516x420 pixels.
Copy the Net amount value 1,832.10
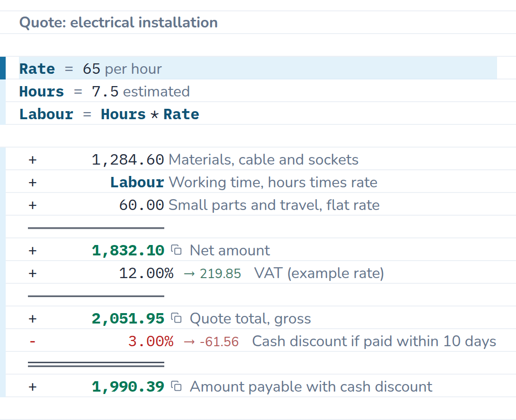[177, 250]
